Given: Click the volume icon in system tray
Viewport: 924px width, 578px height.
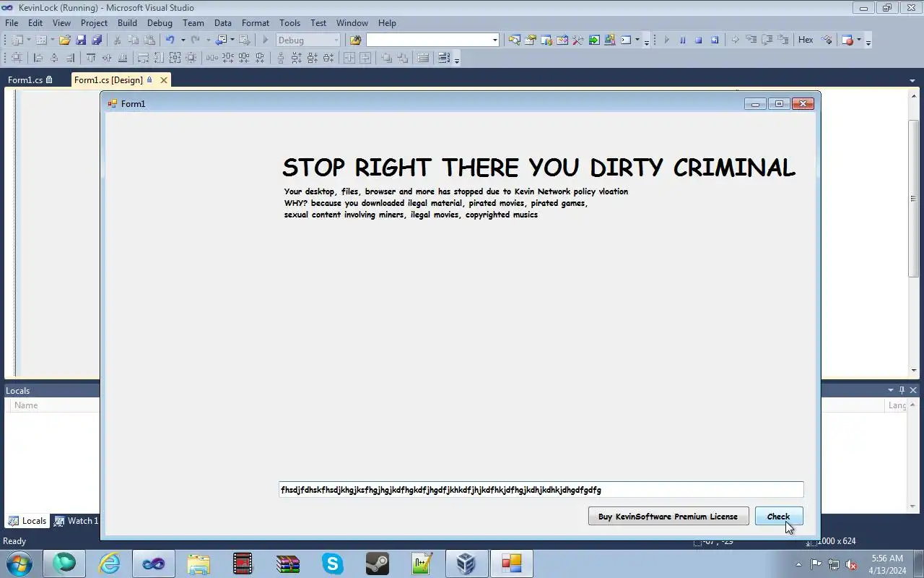Looking at the screenshot, I should [851, 564].
